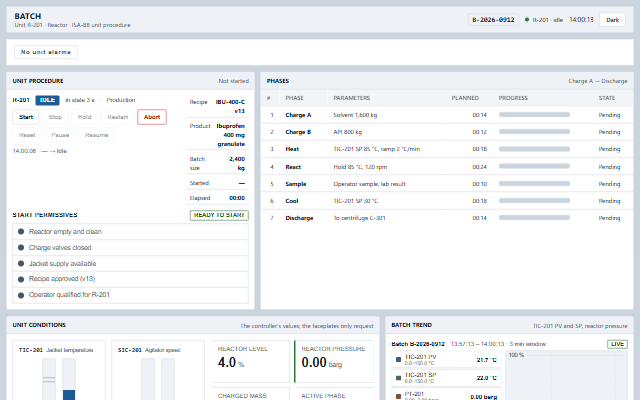Click the Reactor Level 4.0 % tile

tap(250, 361)
